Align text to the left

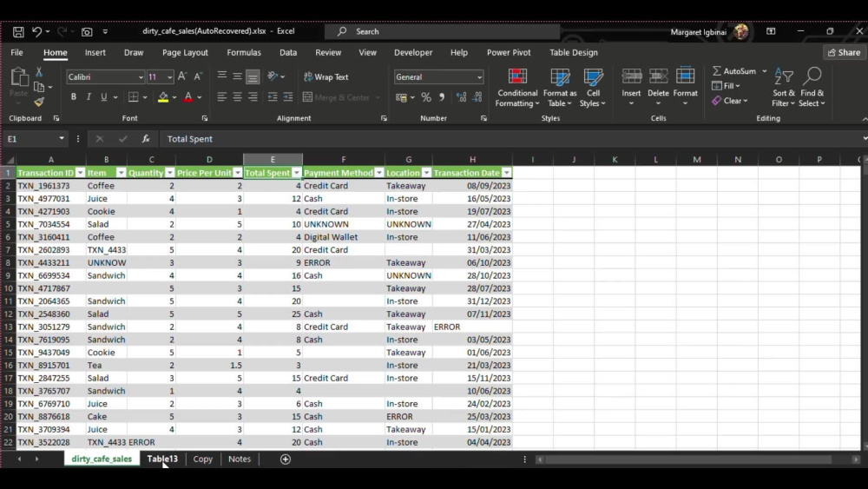[222, 97]
